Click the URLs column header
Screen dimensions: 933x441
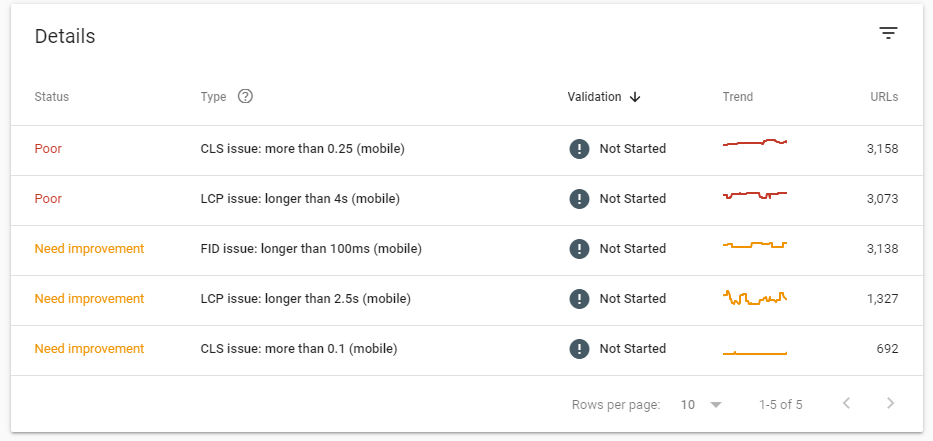pos(884,97)
